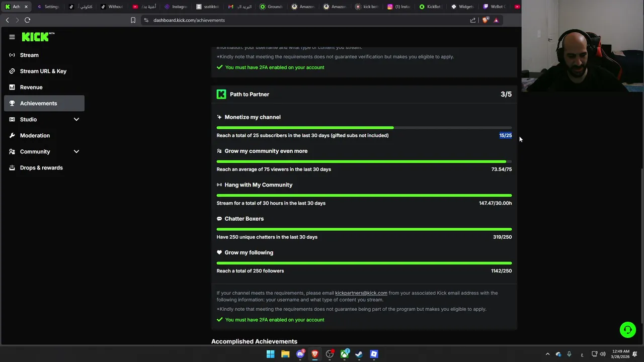Viewport: 644px width, 362px height.
Task: Click the broadcast icon beside Hang with My Community
Action: click(219, 185)
